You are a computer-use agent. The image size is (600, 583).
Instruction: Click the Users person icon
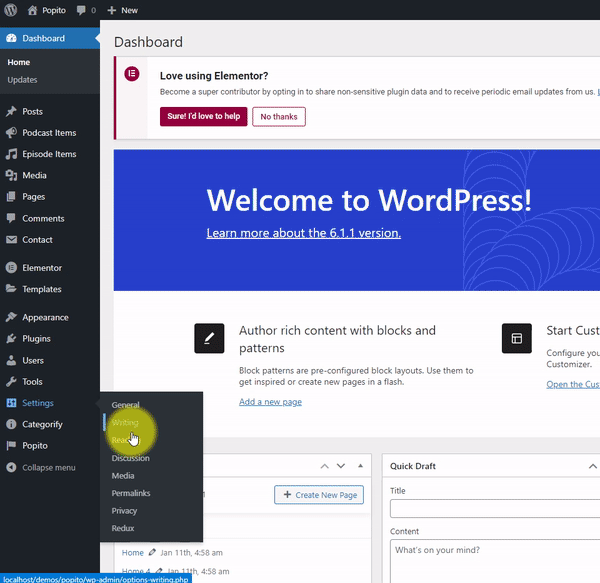(x=11, y=360)
